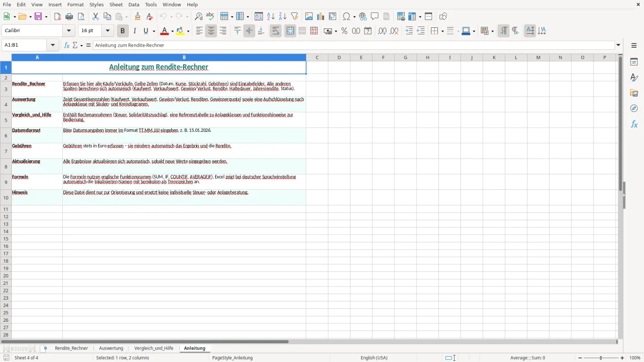Screen dimensions: 644x362
Task: Open the Name Box dropdown arrow
Action: tap(53, 45)
